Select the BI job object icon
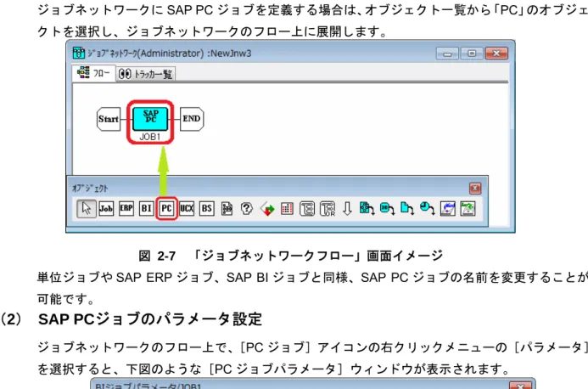 pyautogui.click(x=146, y=208)
